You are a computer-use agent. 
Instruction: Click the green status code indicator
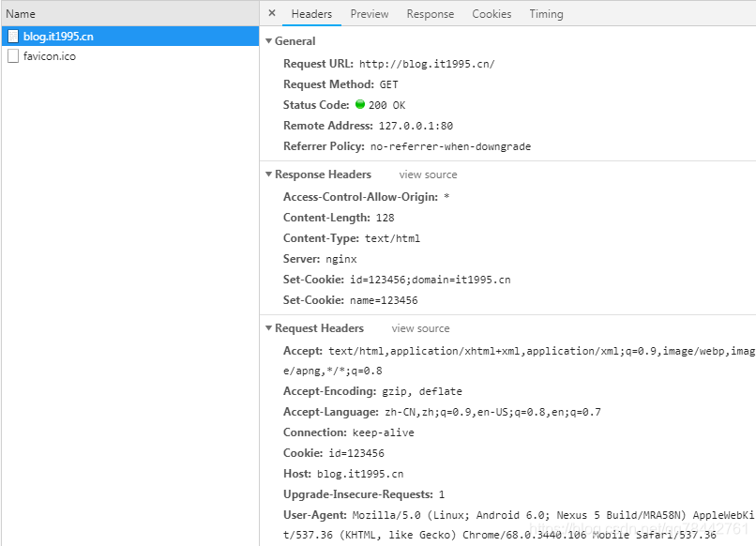tap(359, 104)
